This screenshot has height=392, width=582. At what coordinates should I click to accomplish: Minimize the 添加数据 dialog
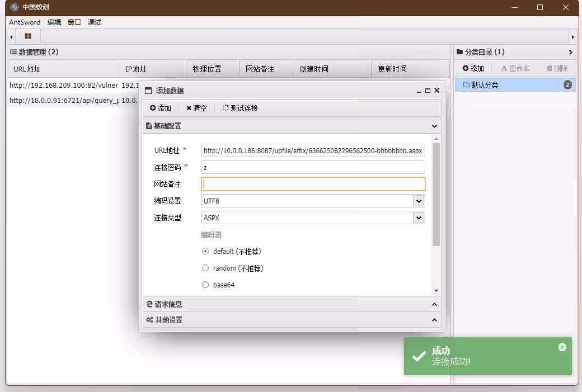(x=419, y=91)
